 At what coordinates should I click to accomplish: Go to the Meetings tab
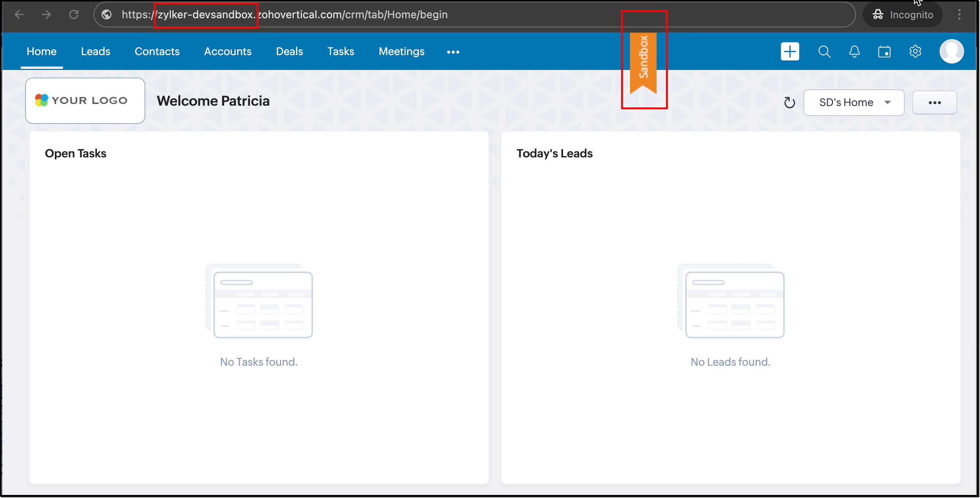[x=401, y=51]
